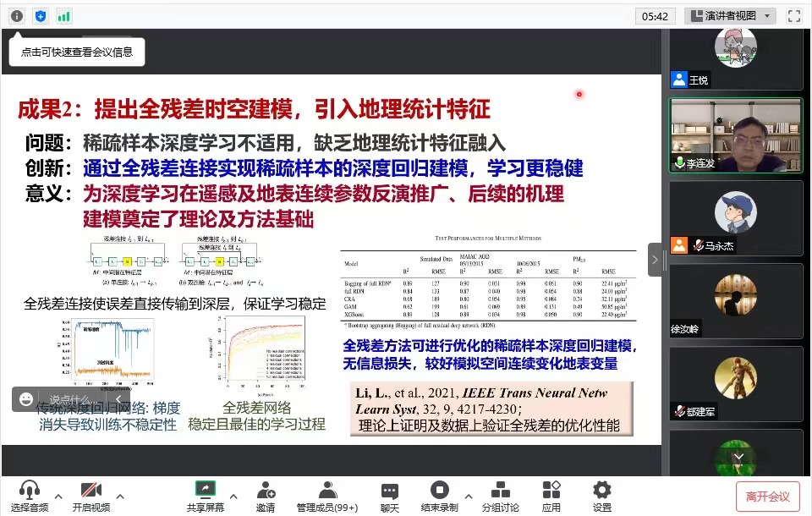The height and width of the screenshot is (516, 812).
Task: Open the 应用 apps icon
Action: (x=551, y=497)
